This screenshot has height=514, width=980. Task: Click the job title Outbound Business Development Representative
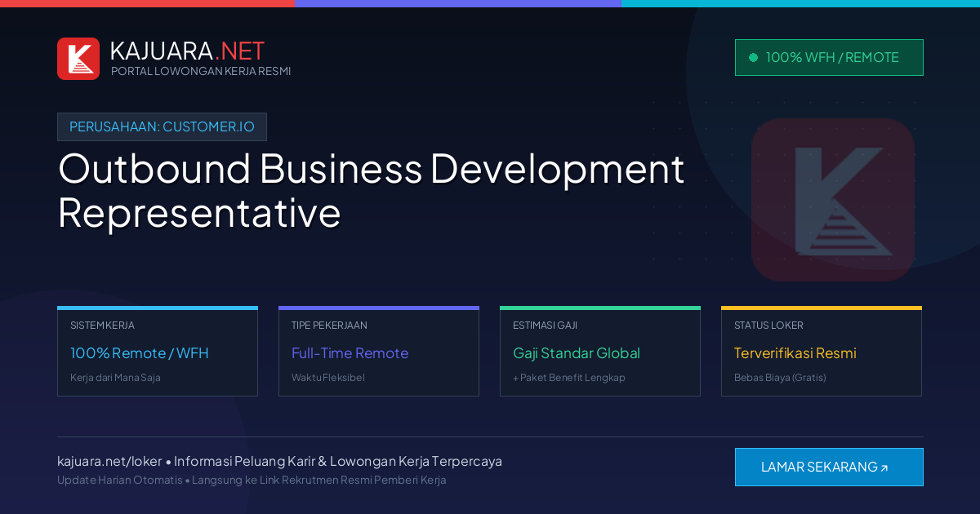371,190
